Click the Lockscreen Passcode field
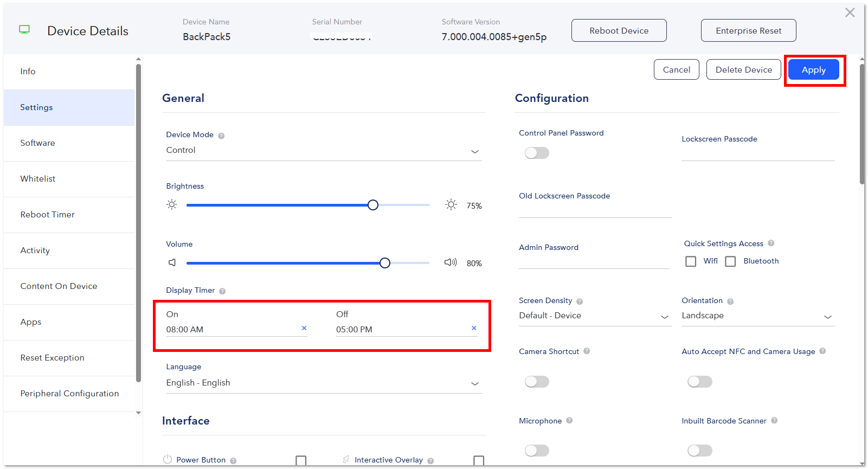Image resolution: width=868 pixels, height=469 pixels. (758, 153)
